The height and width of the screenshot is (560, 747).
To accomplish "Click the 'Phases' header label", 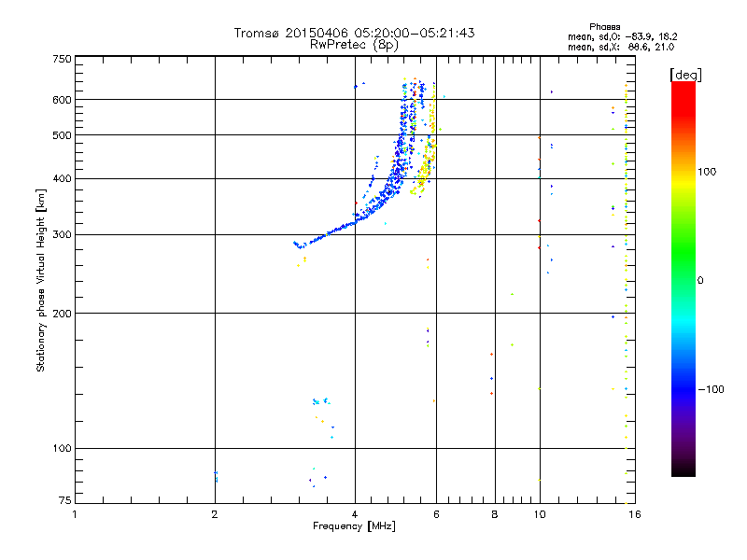I will (x=604, y=27).
